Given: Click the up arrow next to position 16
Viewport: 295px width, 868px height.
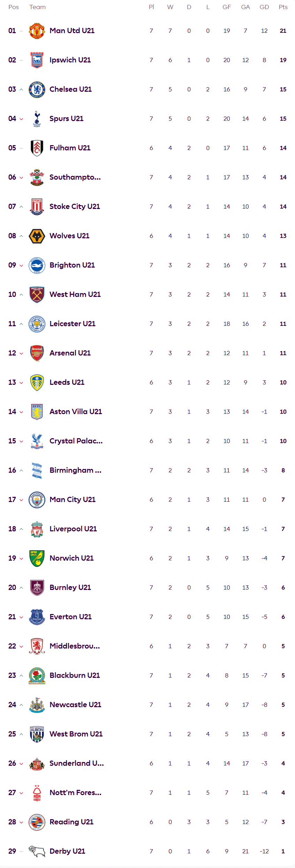Looking at the screenshot, I should pyautogui.click(x=21, y=471).
